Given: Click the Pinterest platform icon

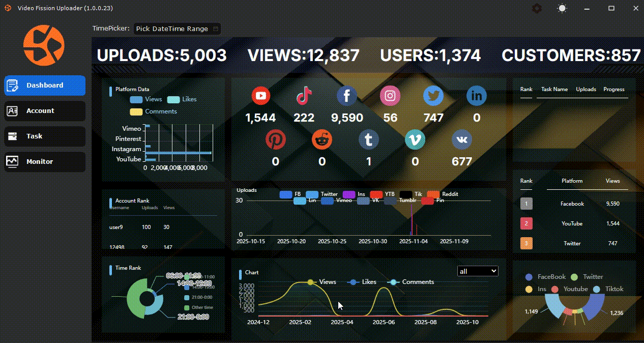Looking at the screenshot, I should 276,139.
